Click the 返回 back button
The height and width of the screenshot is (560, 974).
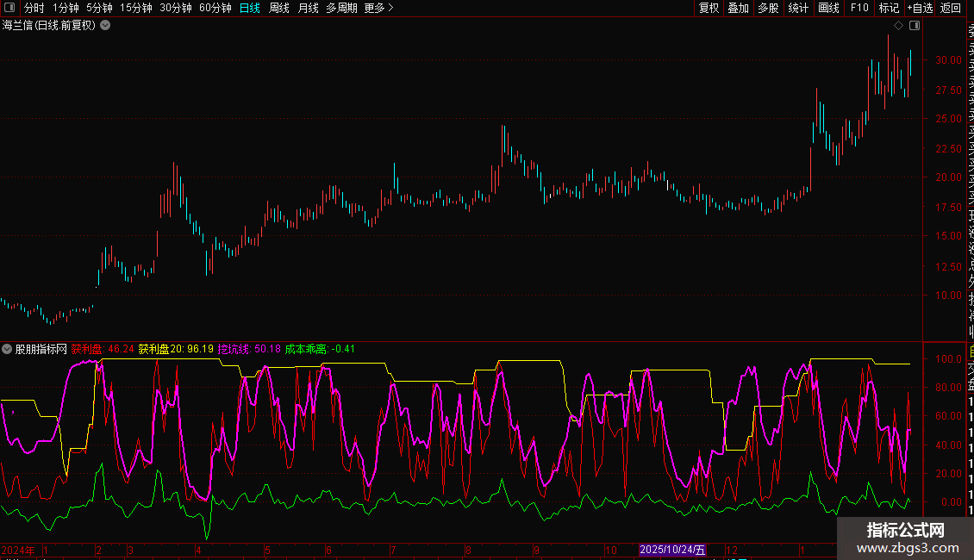(x=951, y=8)
